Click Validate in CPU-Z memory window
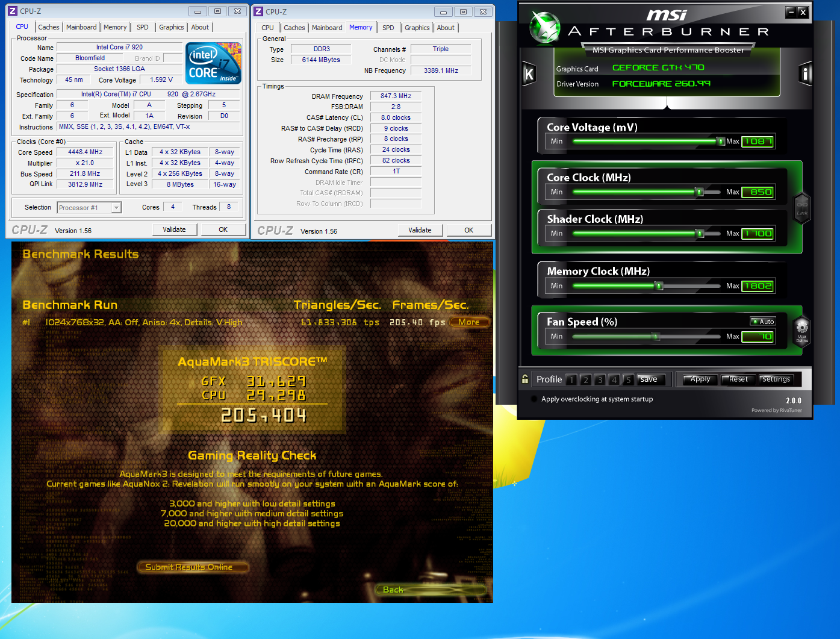The width and height of the screenshot is (840, 639). pos(420,230)
